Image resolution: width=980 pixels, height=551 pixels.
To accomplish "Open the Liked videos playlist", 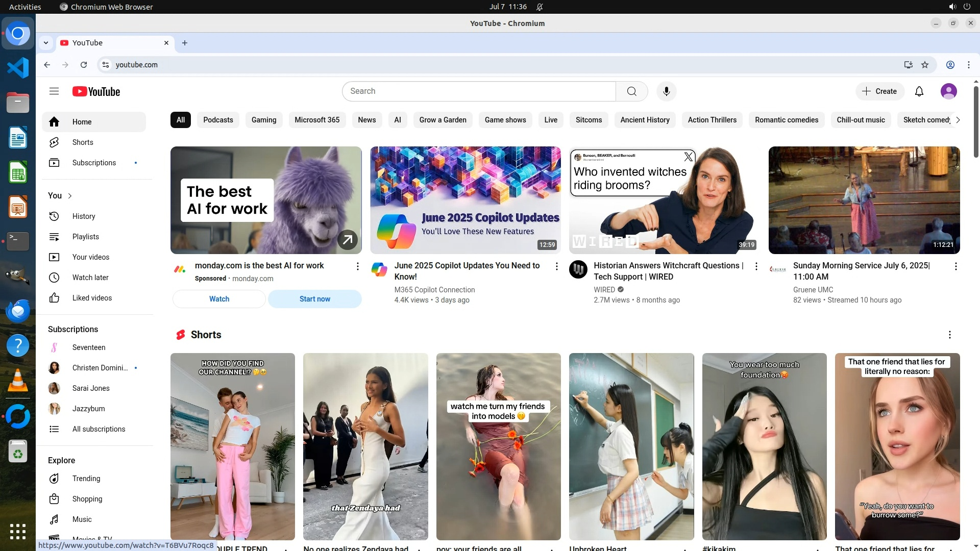I will (91, 298).
